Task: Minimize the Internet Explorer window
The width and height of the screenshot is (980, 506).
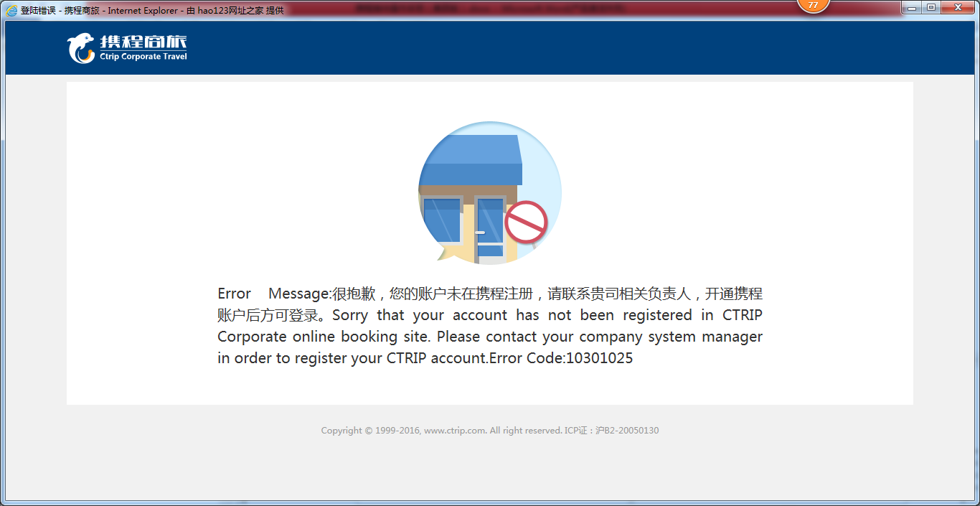Action: (x=912, y=7)
